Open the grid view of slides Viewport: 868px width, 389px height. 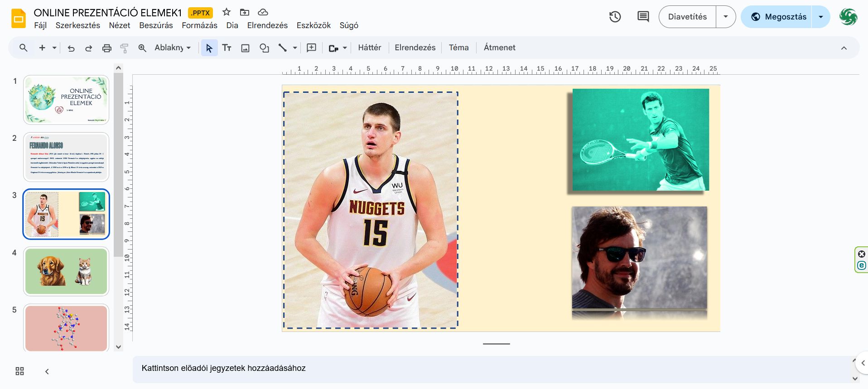click(x=19, y=371)
